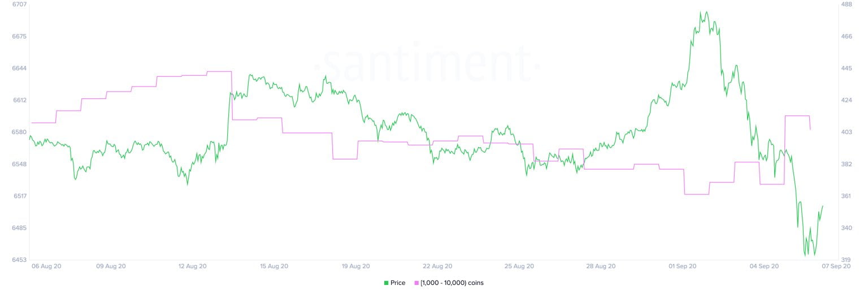The image size is (868, 294).
Task: Select the 09 Aug 20 date label
Action: [x=111, y=266]
